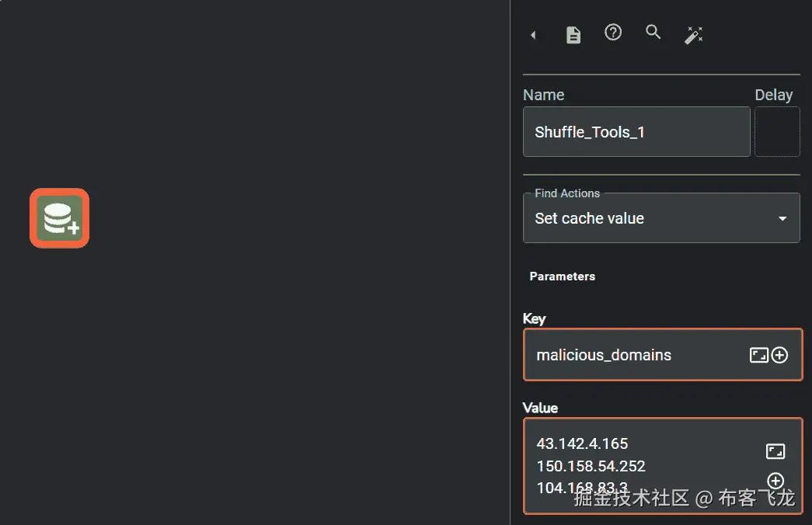Open the workflow documentation file icon

click(573, 34)
